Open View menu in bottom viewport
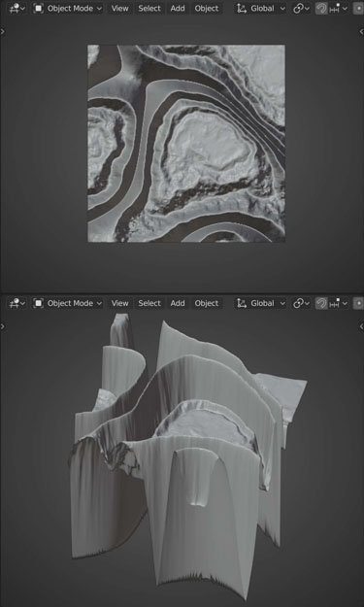This screenshot has width=364, height=607. [x=120, y=303]
